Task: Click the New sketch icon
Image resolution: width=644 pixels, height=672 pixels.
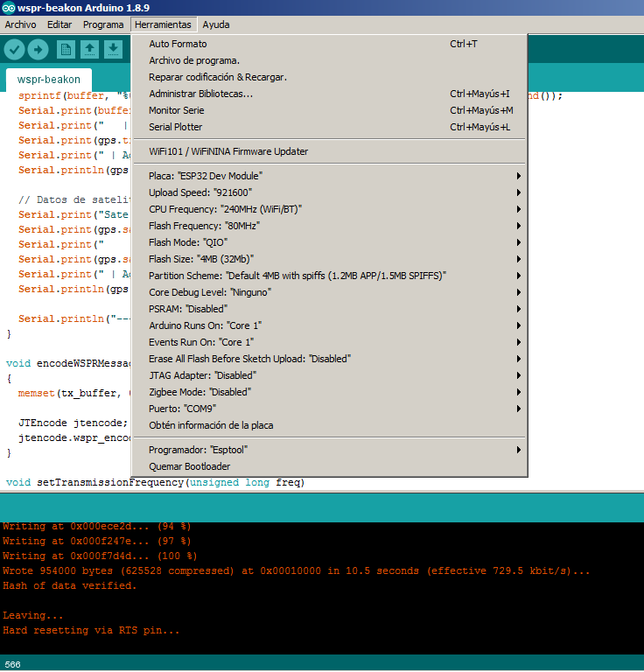Action: coord(66,49)
